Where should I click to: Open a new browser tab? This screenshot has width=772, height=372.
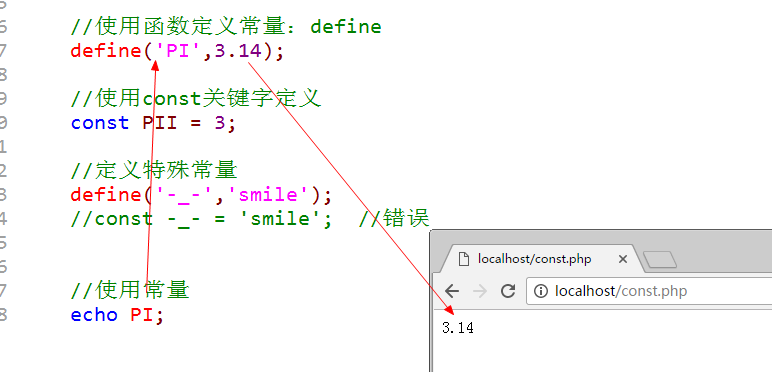[x=660, y=260]
